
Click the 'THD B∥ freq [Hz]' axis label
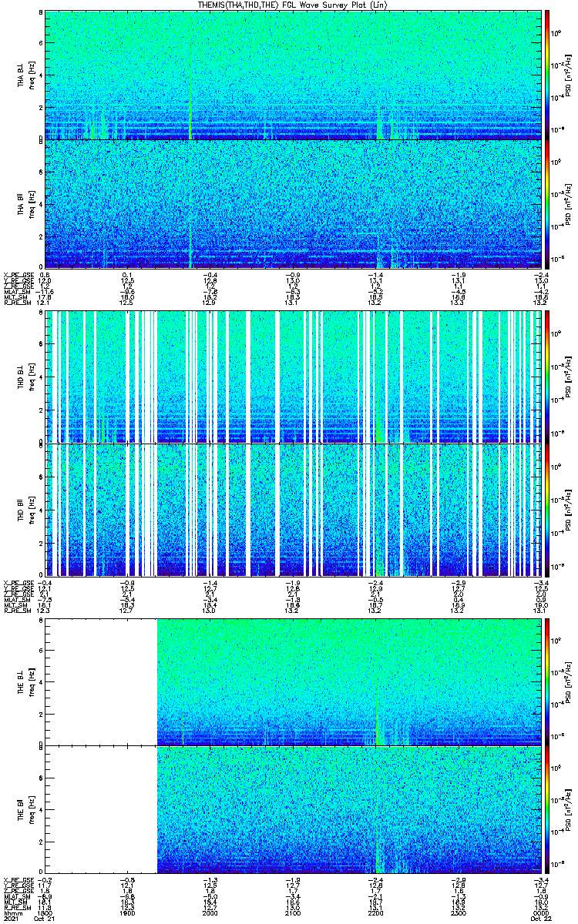click(x=26, y=509)
